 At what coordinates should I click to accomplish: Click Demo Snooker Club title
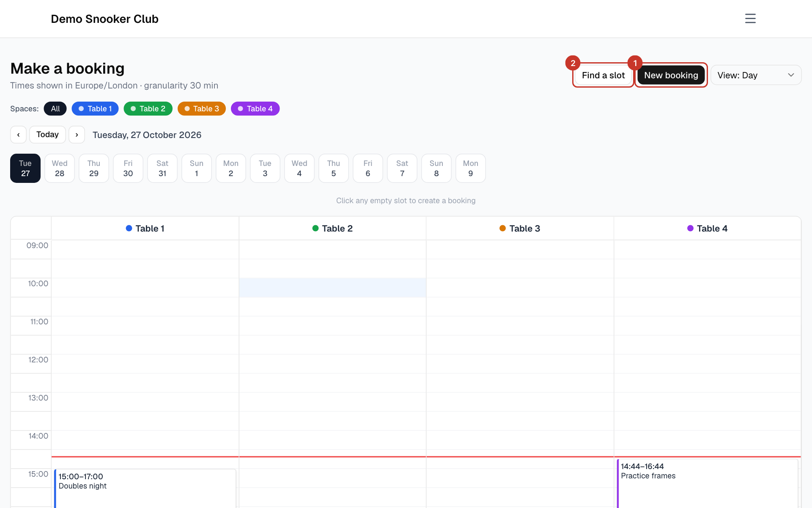point(104,19)
